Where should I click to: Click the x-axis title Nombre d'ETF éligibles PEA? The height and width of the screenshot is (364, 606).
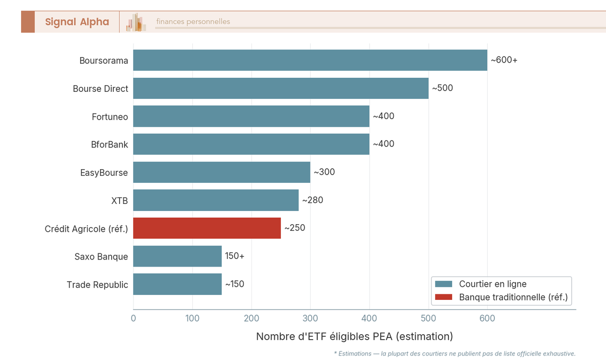(355, 336)
